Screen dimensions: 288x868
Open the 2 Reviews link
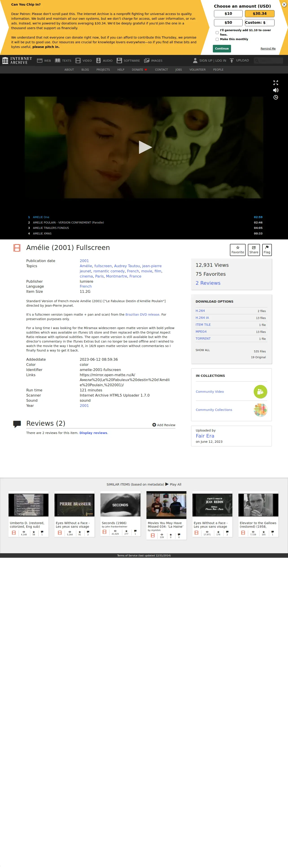pos(208,283)
